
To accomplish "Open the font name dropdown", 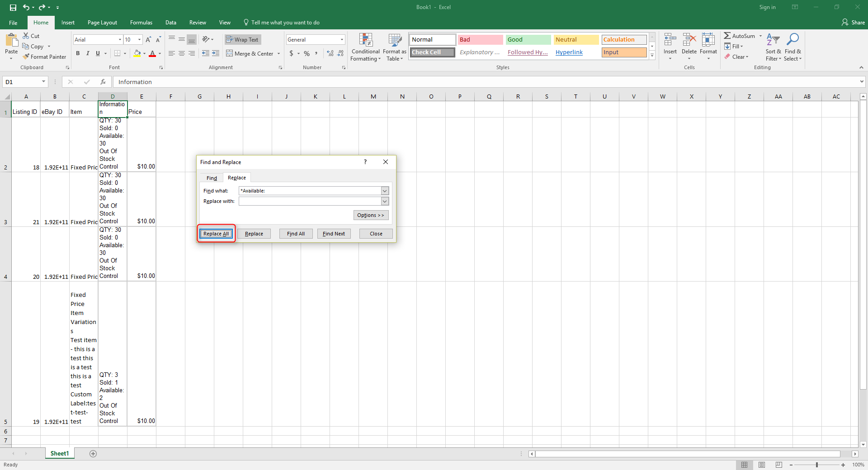I will coord(120,40).
